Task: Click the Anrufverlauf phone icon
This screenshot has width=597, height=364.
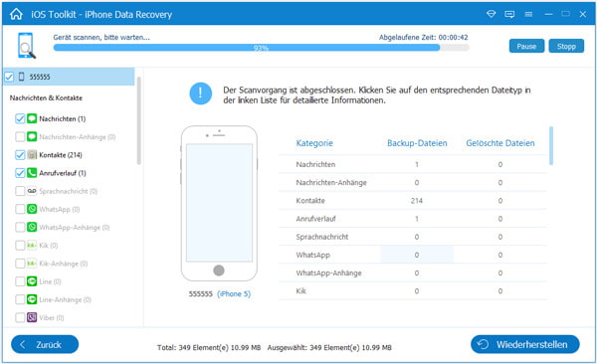Action: pos(32,172)
